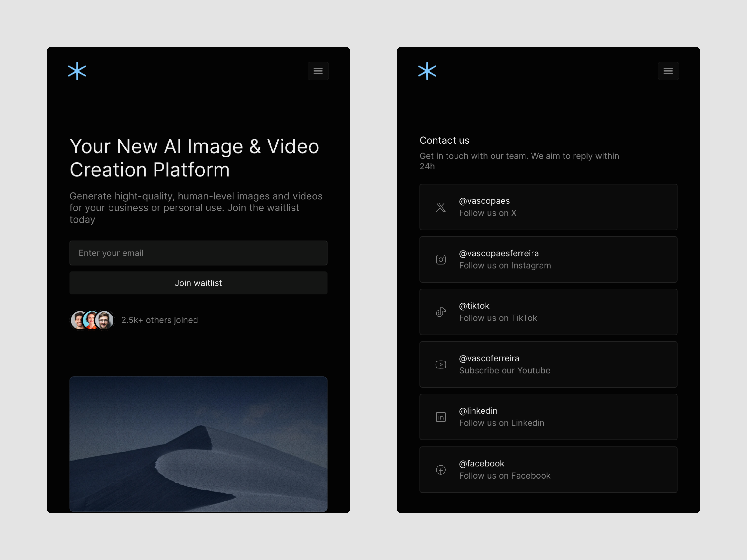
Task: Focus the Enter your email field
Action: [198, 253]
